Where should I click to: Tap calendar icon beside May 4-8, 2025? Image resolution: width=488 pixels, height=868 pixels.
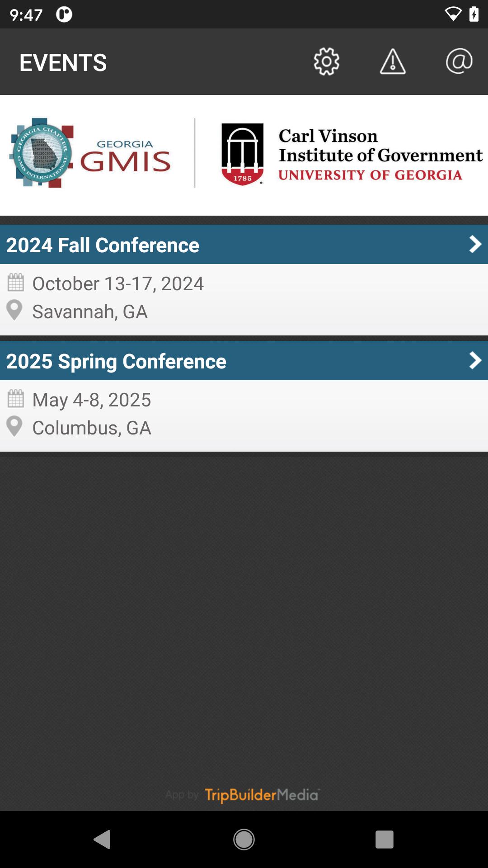pos(16,399)
